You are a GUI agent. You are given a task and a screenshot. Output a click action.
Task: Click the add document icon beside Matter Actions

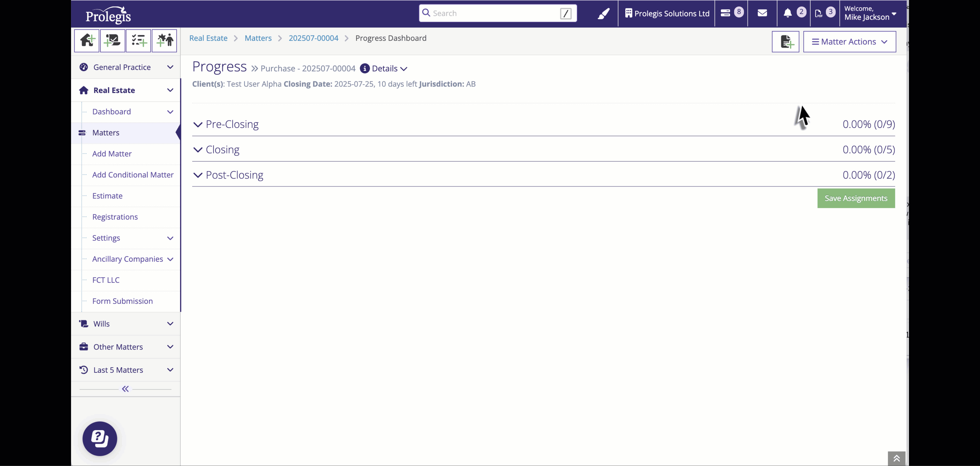[x=785, y=42]
